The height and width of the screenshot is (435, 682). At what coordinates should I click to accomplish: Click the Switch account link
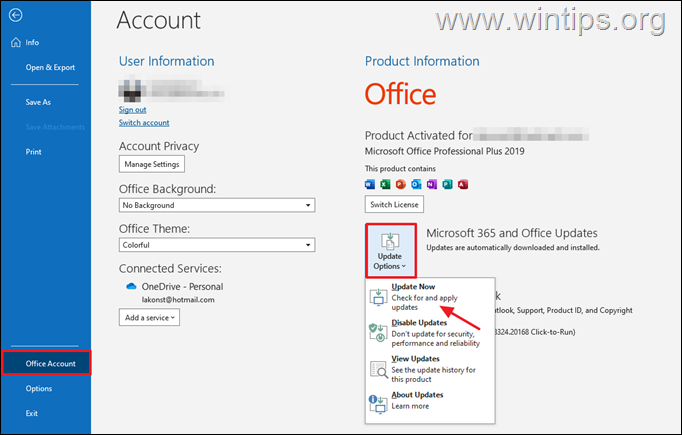[144, 123]
